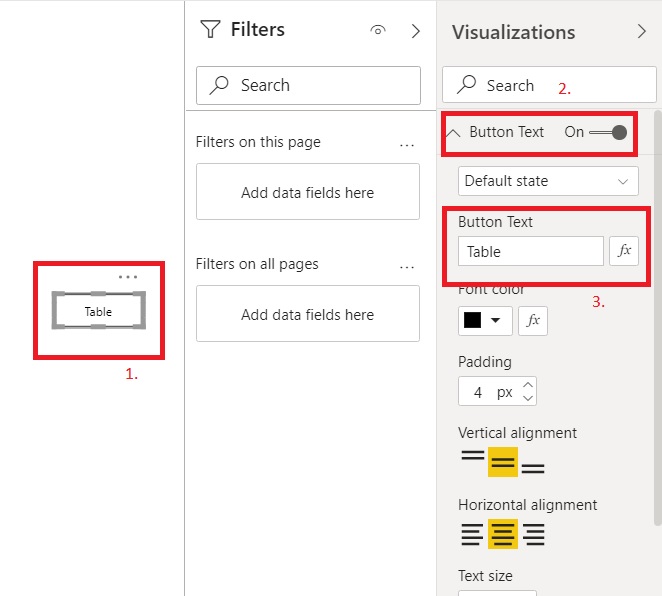662x596 pixels.
Task: Collapse the Button Text section
Action: tap(454, 132)
